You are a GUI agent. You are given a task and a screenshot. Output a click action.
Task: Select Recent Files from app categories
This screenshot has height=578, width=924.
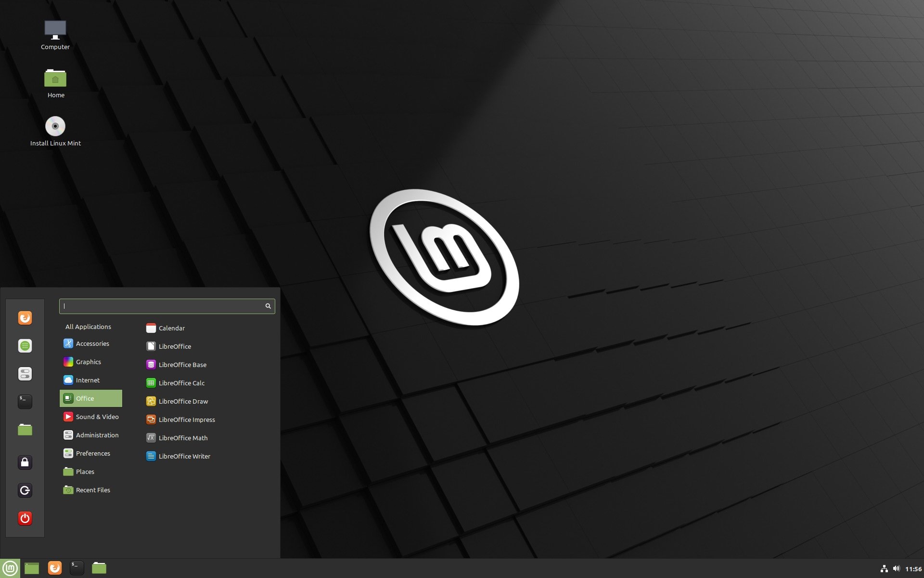tap(94, 489)
